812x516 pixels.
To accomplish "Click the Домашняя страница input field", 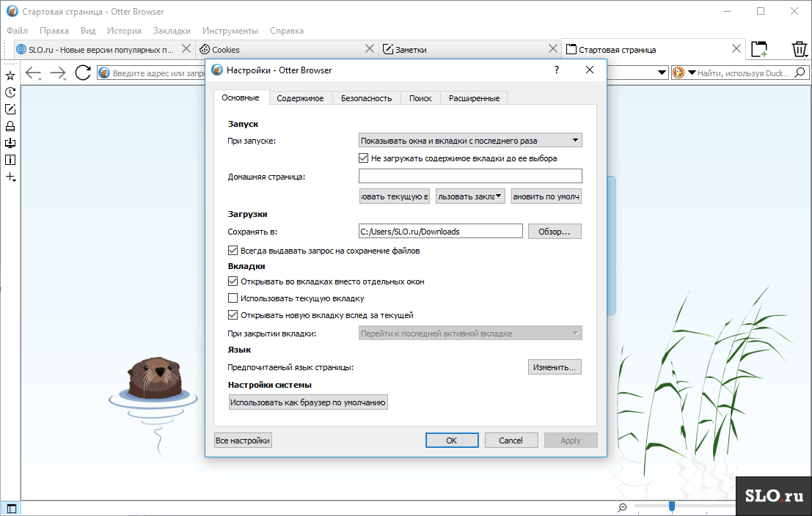I will (x=470, y=176).
